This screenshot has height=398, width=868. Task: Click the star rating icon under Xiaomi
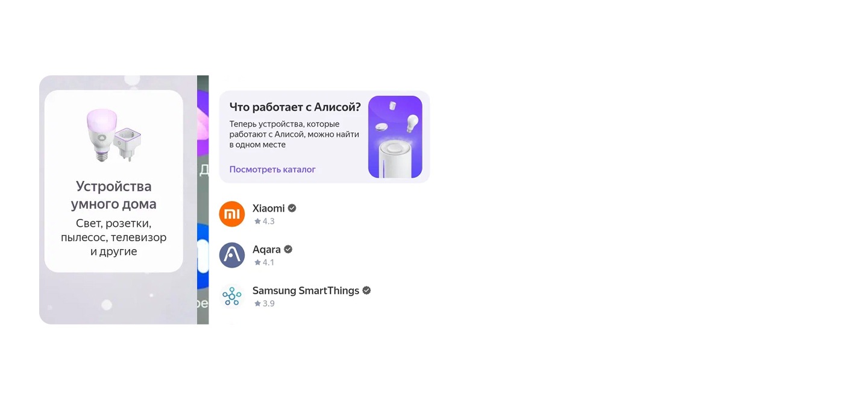coord(257,221)
